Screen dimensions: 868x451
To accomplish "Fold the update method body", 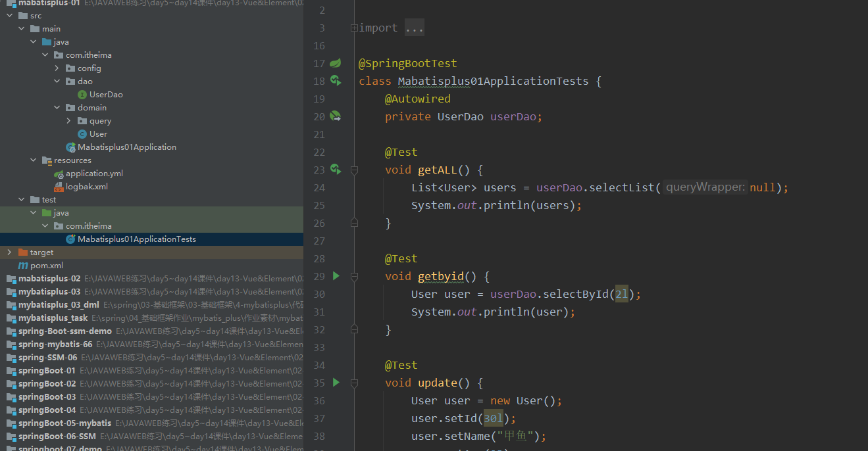I will [354, 383].
